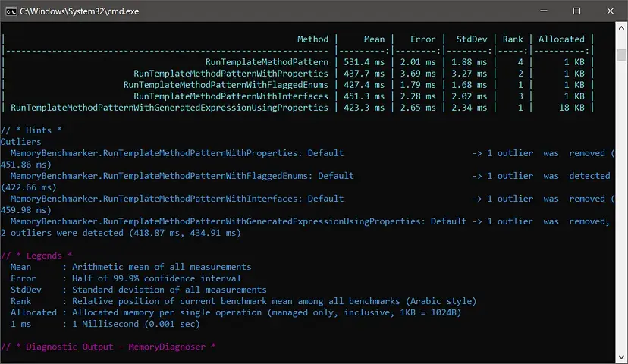Click the Mean column header
Screen dimensions: 628x364
374,39
